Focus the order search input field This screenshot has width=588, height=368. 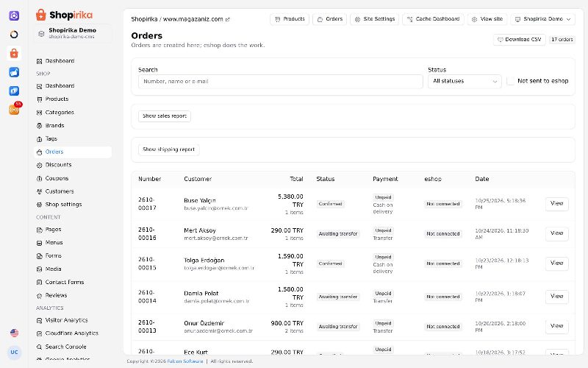(281, 82)
